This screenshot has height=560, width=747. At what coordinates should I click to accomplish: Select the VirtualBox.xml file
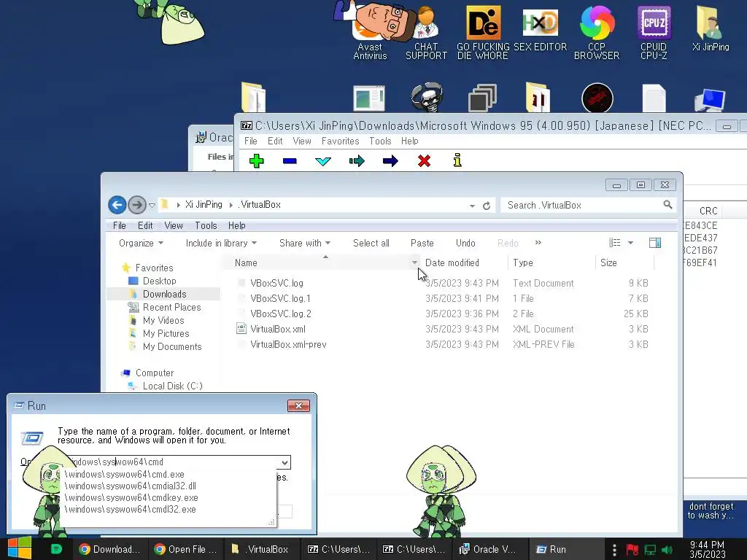(278, 329)
